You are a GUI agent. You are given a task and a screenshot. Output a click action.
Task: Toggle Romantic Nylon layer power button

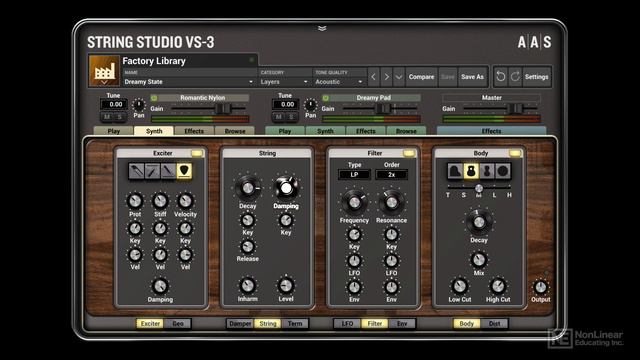(x=154, y=98)
